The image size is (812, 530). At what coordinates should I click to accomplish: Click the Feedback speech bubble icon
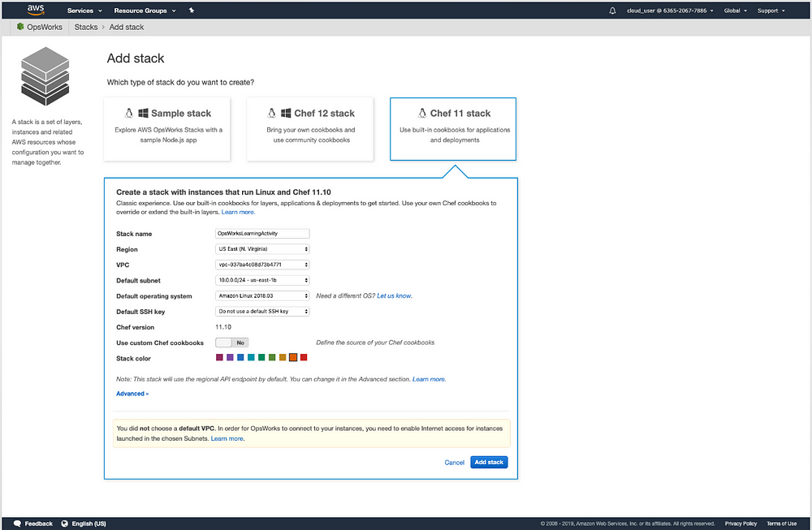pos(17,524)
